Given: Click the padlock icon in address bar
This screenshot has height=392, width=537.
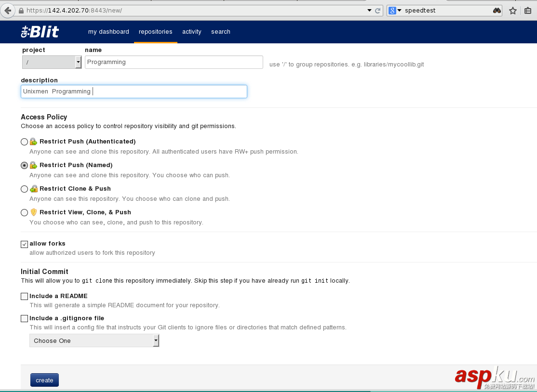Looking at the screenshot, I should pos(21,11).
